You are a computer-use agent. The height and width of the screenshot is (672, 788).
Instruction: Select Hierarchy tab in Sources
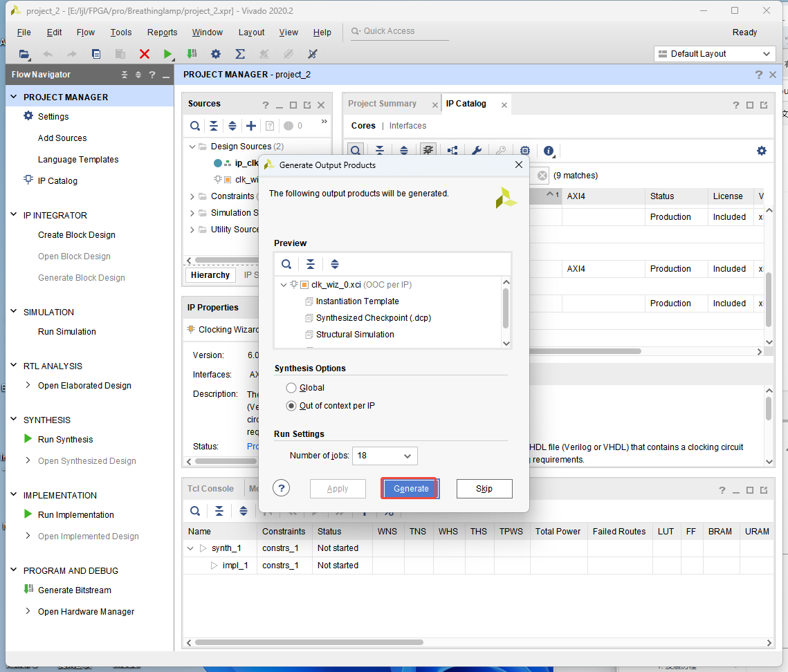(x=210, y=274)
